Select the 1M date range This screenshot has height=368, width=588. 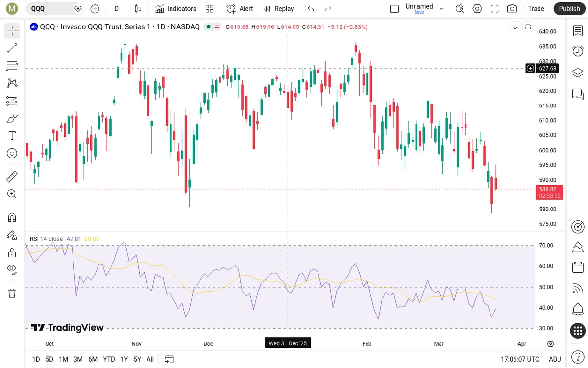64,359
